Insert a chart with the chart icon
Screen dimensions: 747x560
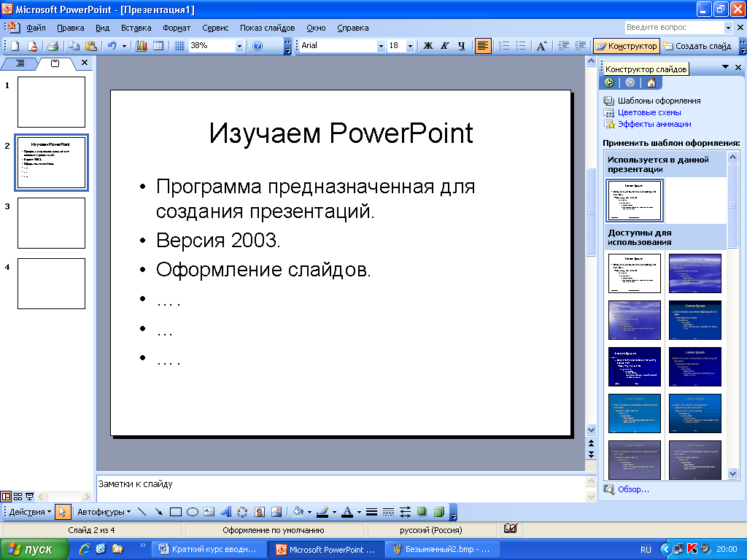[142, 46]
